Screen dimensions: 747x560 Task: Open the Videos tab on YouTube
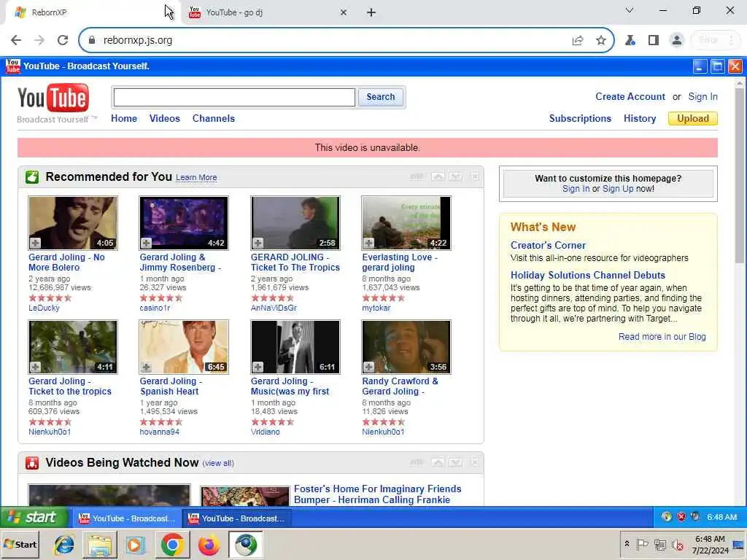(165, 119)
